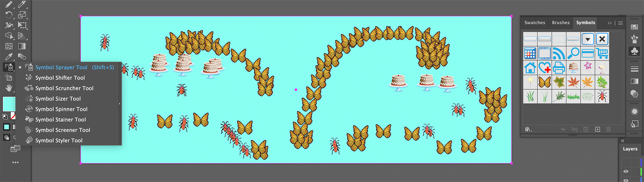This screenshot has height=182, width=644.
Task: Expand collapsed panel tabs with double chevron
Action: (x=609, y=23)
